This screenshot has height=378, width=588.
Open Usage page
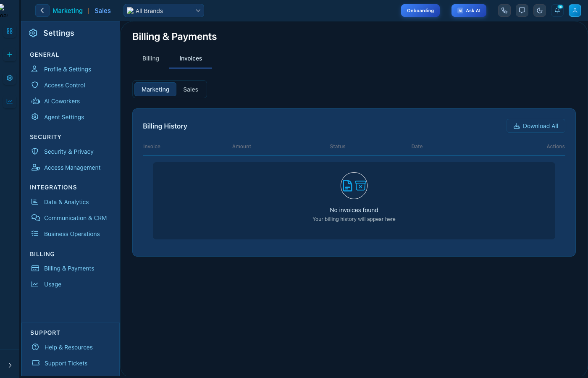[52, 284]
